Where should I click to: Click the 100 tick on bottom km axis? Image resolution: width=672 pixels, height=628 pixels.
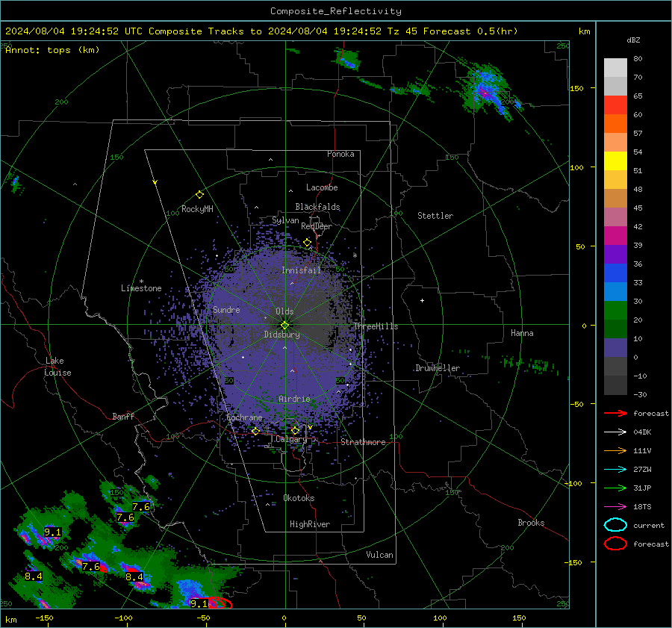point(440,618)
